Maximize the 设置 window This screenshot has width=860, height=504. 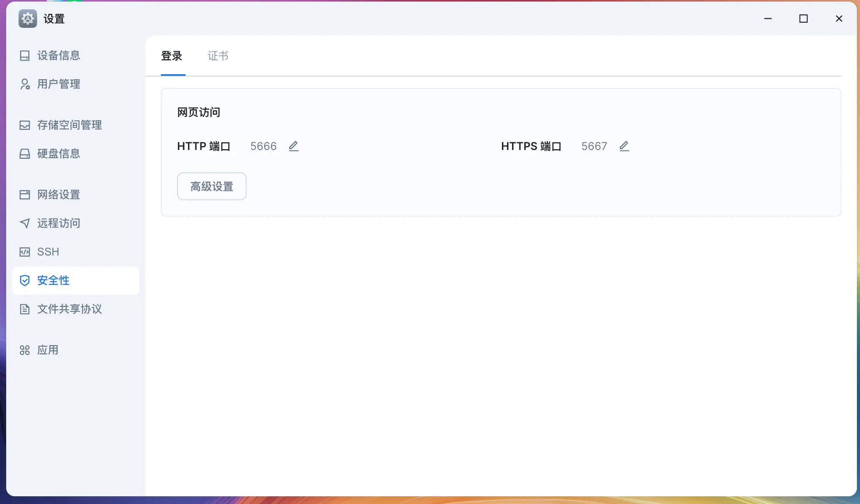coord(804,19)
